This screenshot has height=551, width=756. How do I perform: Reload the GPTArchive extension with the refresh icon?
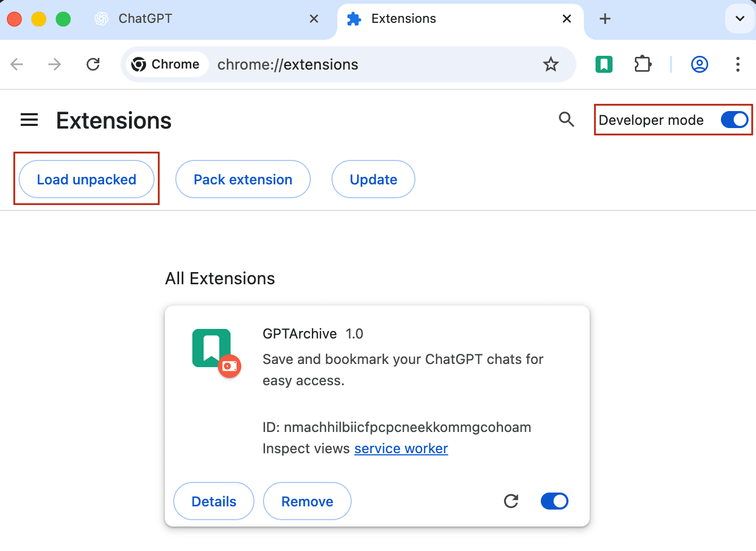(x=511, y=501)
